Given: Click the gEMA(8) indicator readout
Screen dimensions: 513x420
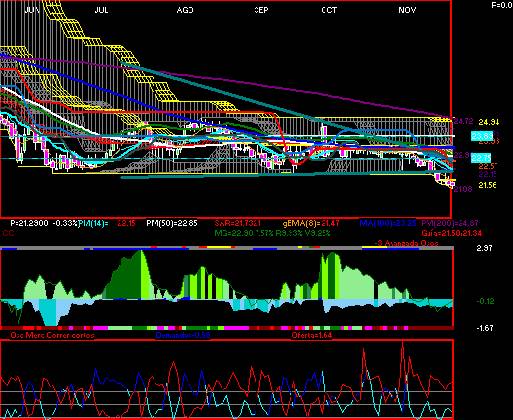Looking at the screenshot, I should click(311, 223).
